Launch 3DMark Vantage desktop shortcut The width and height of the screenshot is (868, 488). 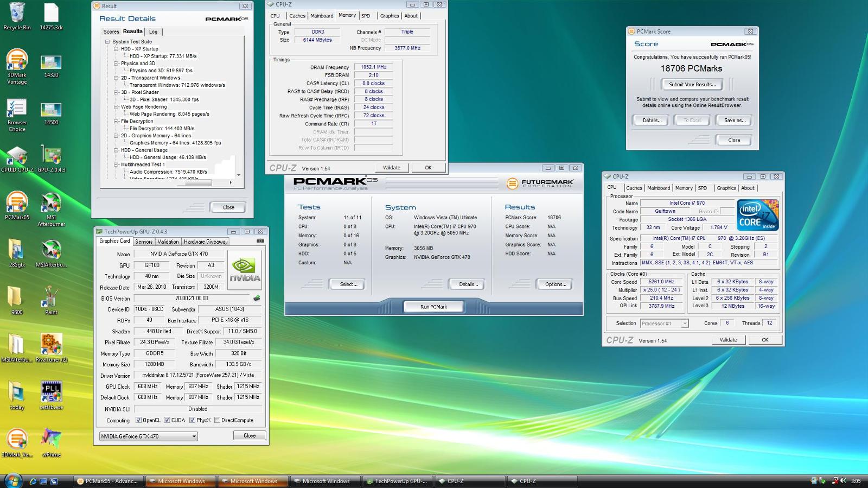pos(17,67)
